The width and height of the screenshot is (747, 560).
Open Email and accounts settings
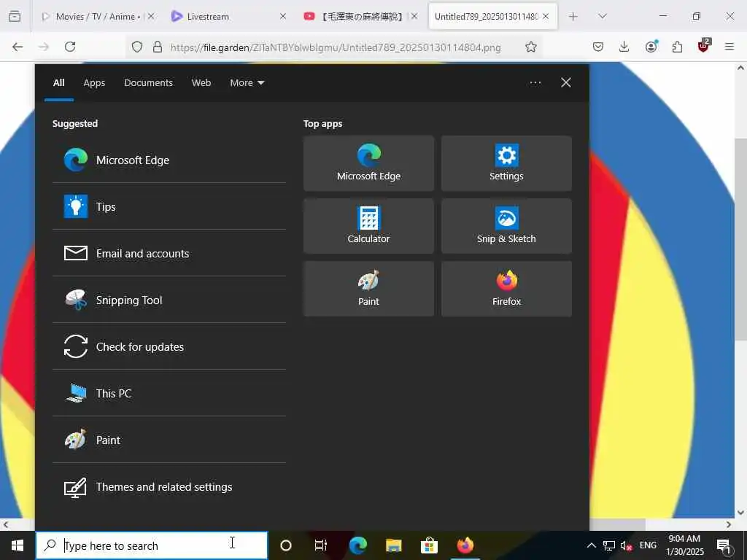click(169, 253)
